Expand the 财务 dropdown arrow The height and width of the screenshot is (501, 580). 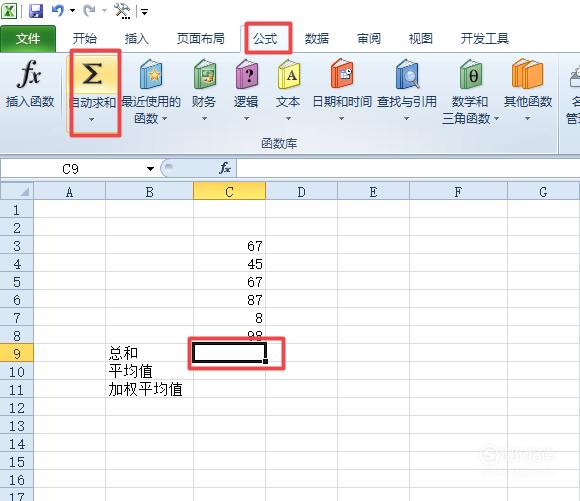tap(204, 119)
